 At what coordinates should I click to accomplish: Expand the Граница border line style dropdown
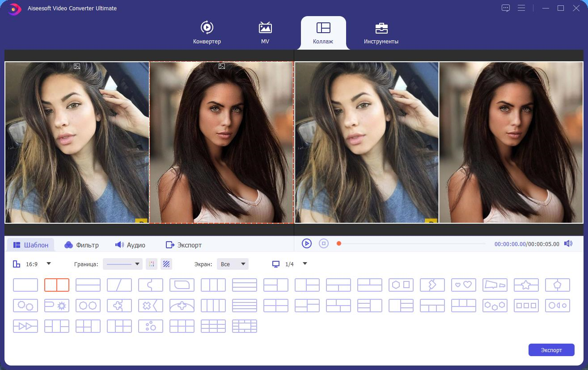point(123,264)
